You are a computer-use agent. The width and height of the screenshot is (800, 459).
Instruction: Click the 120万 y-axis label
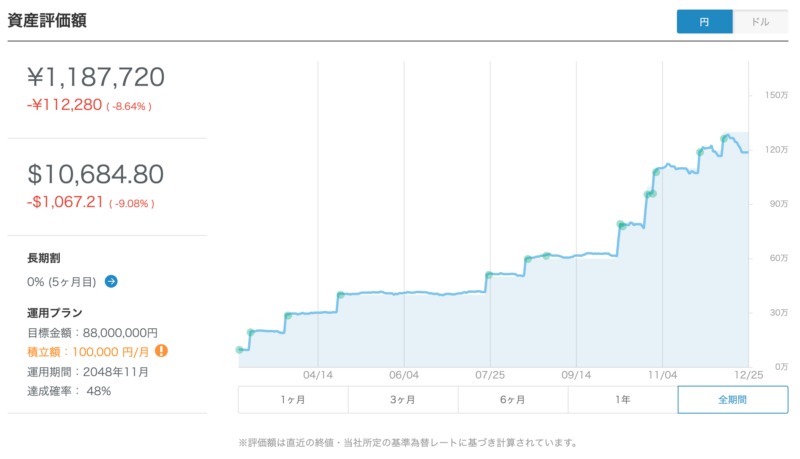777,149
